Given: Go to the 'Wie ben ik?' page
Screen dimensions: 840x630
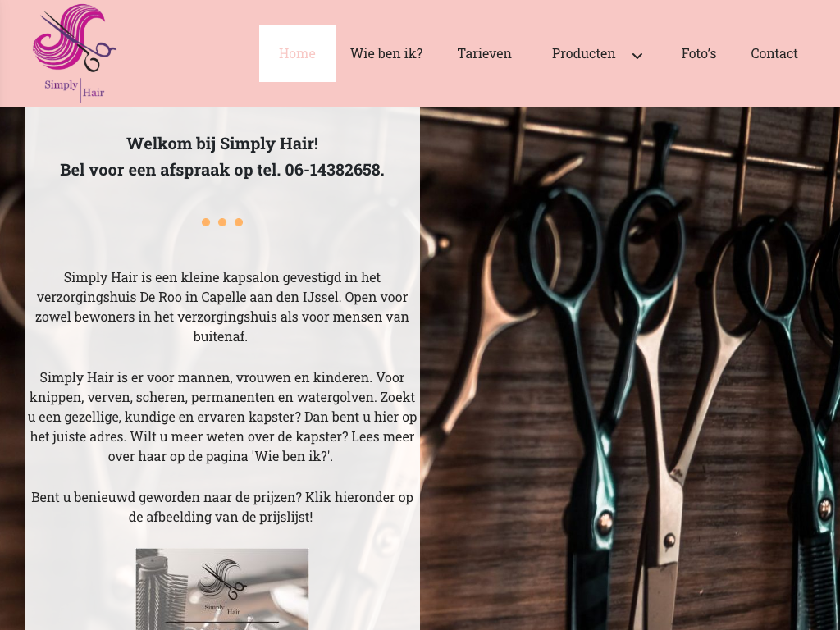Looking at the screenshot, I should pos(386,53).
